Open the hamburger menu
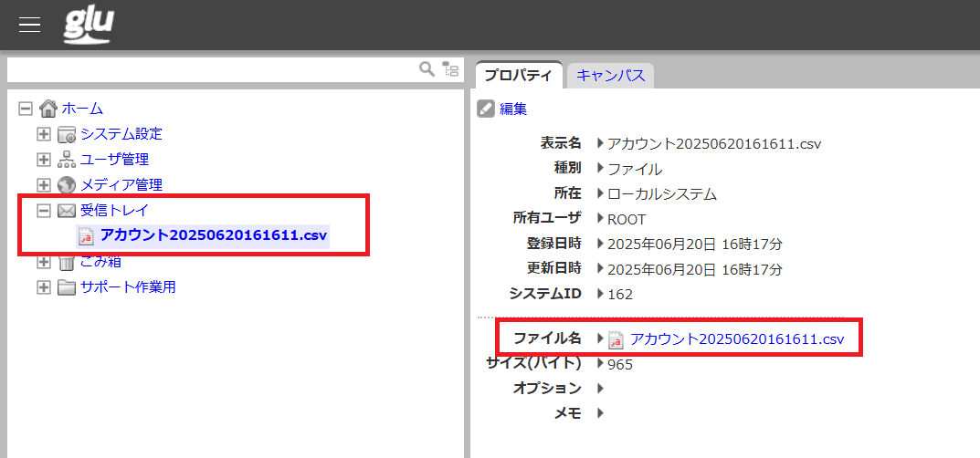This screenshot has height=458, width=980. (30, 25)
